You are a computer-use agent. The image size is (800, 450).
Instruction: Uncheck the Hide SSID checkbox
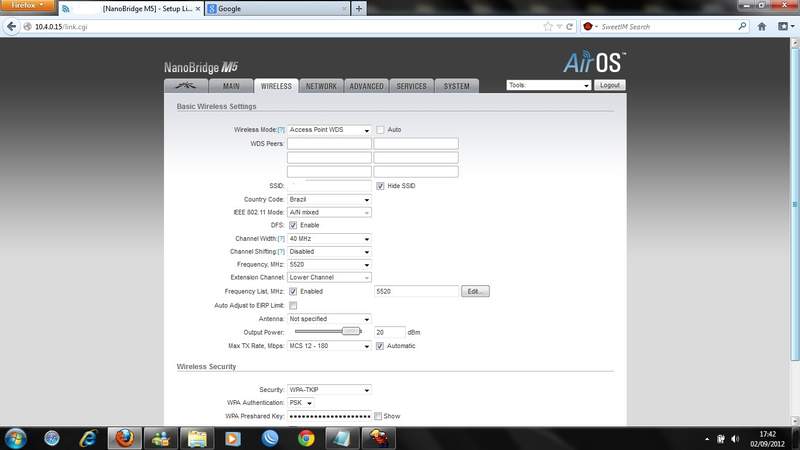[x=380, y=186]
